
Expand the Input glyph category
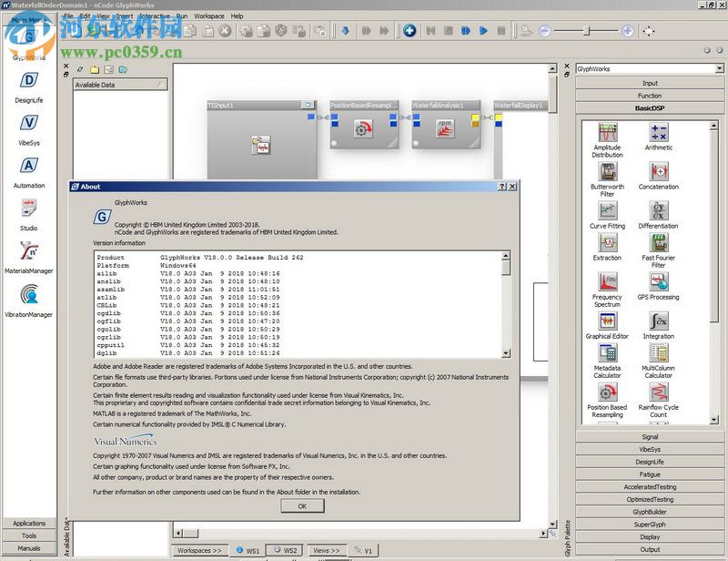pyautogui.click(x=650, y=83)
